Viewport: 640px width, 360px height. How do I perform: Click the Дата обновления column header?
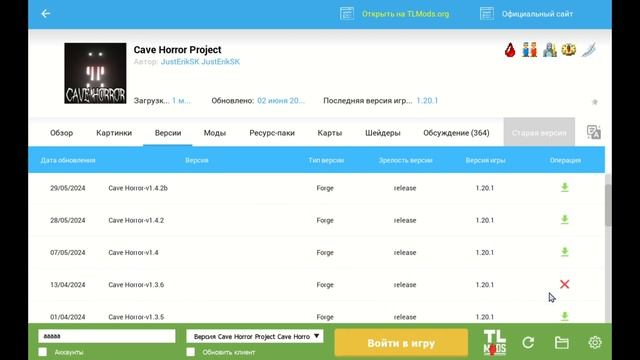click(68, 160)
